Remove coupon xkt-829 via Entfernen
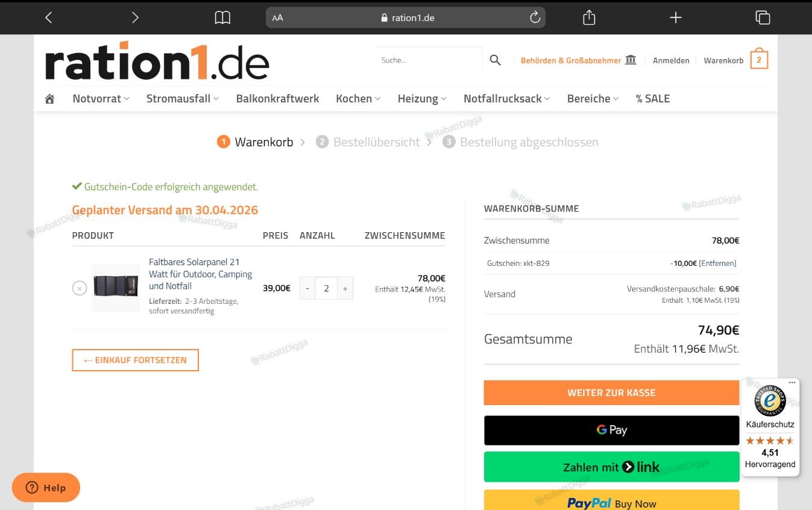 (717, 263)
